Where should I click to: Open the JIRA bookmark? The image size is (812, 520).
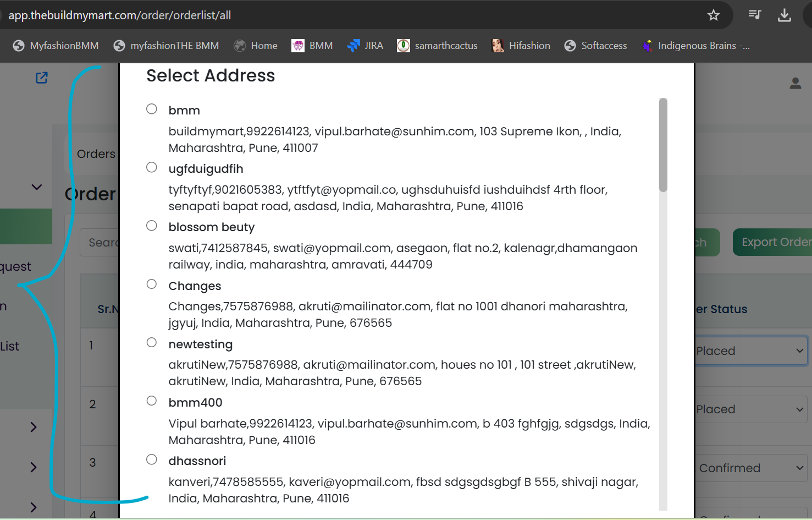point(365,46)
